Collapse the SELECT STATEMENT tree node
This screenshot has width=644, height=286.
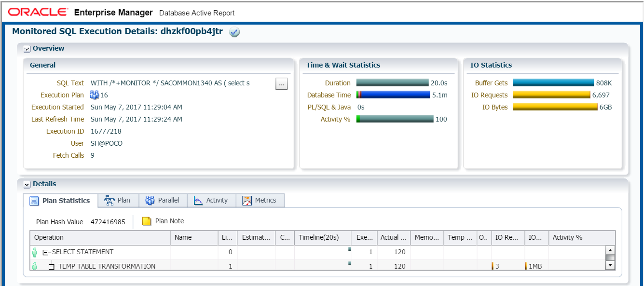point(46,252)
